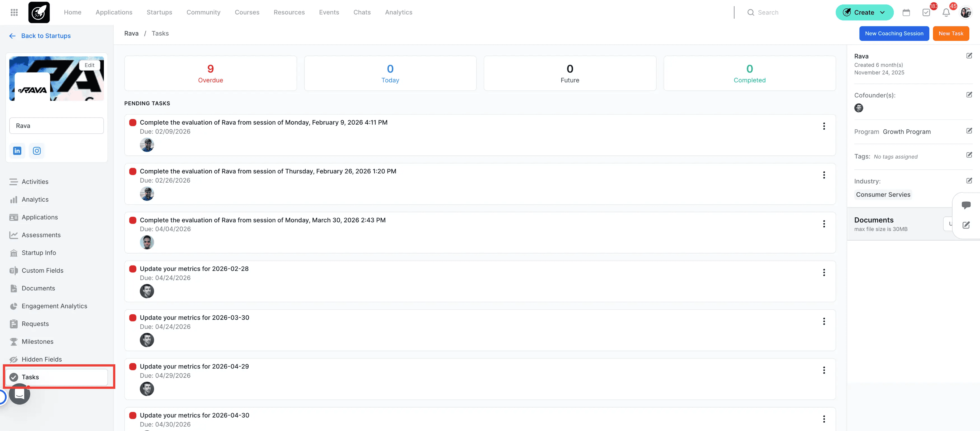
Task: Open Events in top navigation
Action: [329, 12]
